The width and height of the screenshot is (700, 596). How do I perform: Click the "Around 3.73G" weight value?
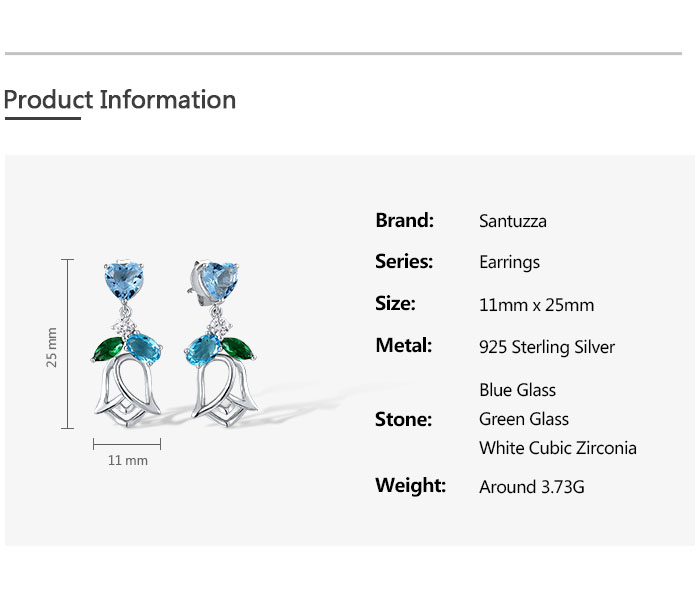coord(532,487)
